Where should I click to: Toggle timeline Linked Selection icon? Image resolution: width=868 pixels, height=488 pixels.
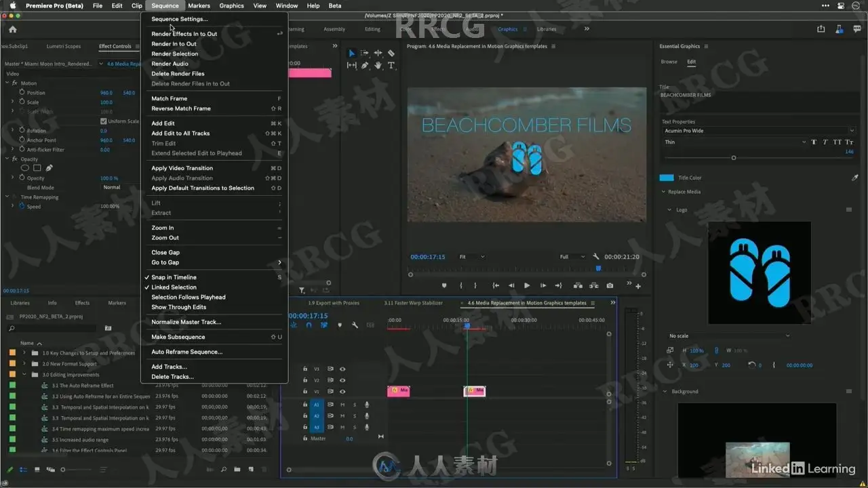pos(324,325)
